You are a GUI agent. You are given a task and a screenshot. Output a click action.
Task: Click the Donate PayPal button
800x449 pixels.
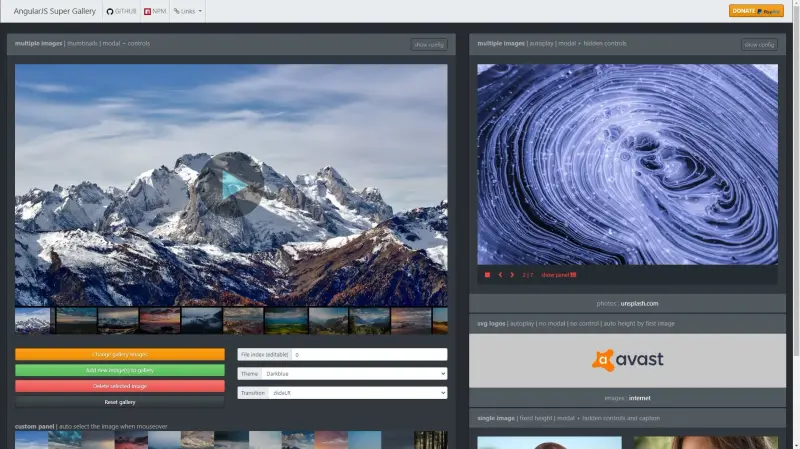point(756,11)
